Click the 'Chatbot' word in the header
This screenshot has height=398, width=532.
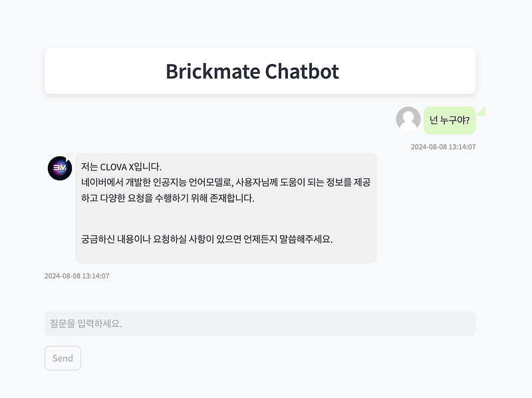pos(302,71)
